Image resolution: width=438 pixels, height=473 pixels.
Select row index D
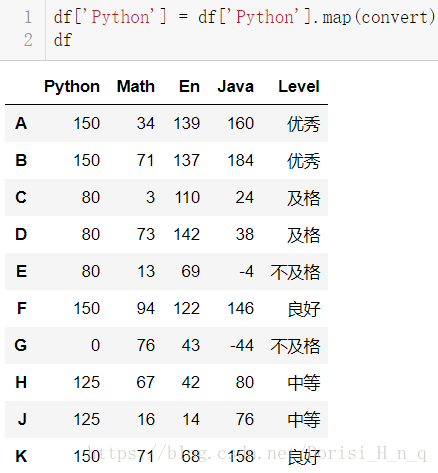pyautogui.click(x=21, y=234)
